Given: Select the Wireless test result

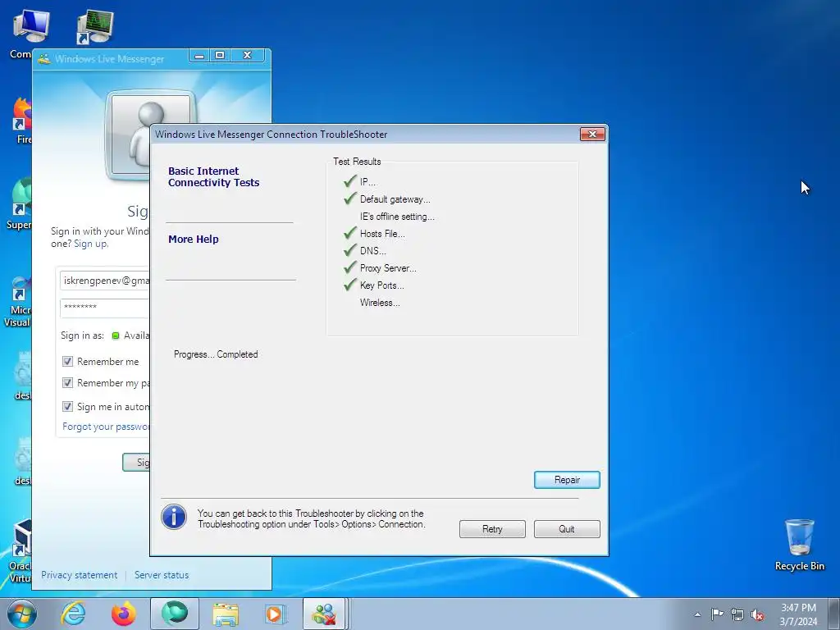Looking at the screenshot, I should tap(380, 303).
